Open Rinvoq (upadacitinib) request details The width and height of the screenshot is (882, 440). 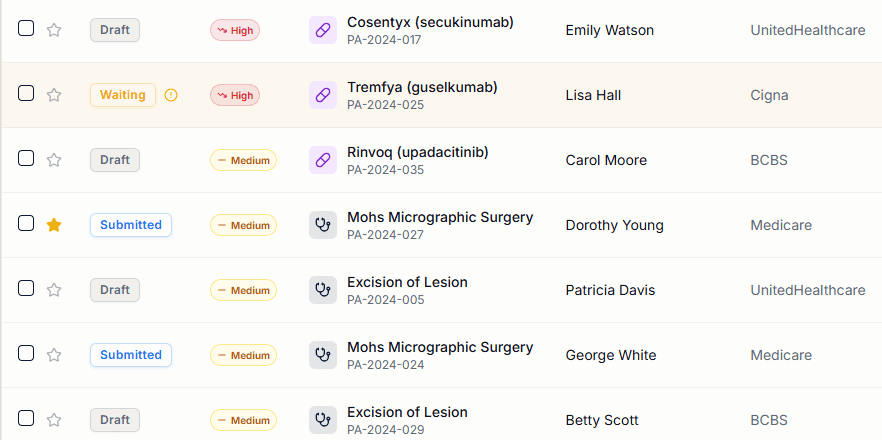(x=417, y=152)
